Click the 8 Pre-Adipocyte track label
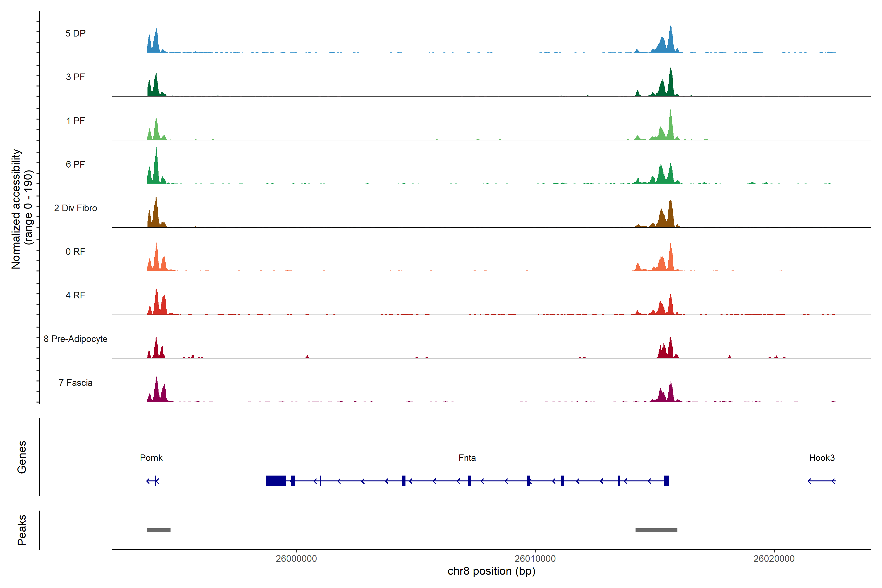The height and width of the screenshot is (588, 882). [75, 339]
